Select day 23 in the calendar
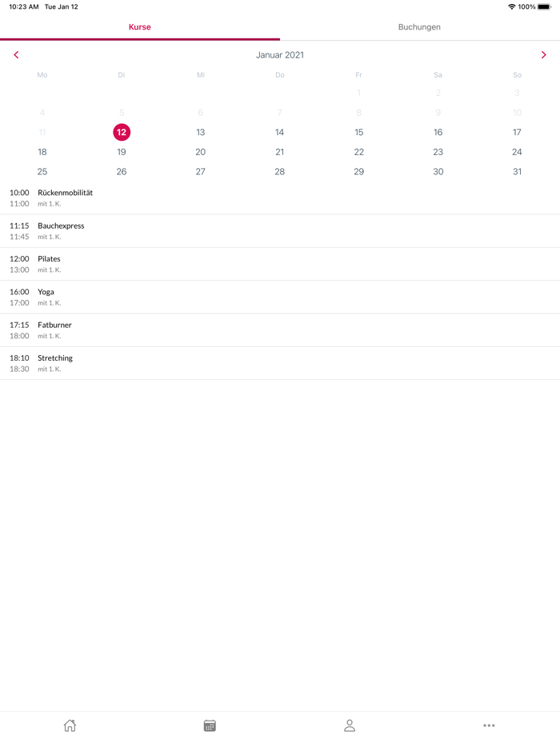The width and height of the screenshot is (560, 747). pyautogui.click(x=438, y=152)
